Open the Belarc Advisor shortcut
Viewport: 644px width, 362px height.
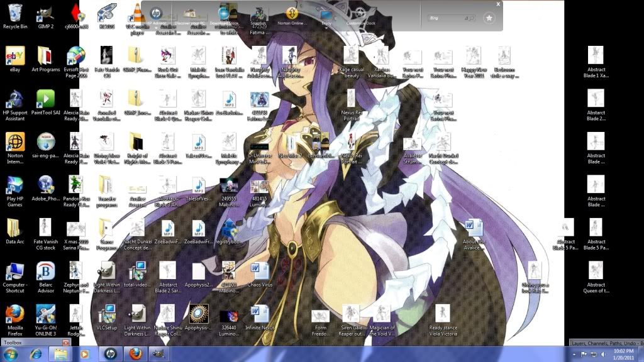point(45,271)
